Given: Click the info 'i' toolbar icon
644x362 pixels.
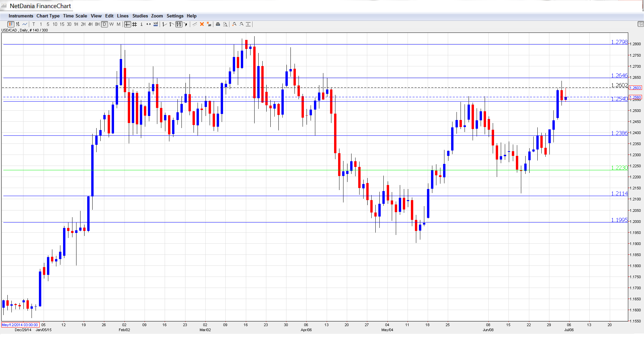Looking at the screenshot, I should click(142, 24).
